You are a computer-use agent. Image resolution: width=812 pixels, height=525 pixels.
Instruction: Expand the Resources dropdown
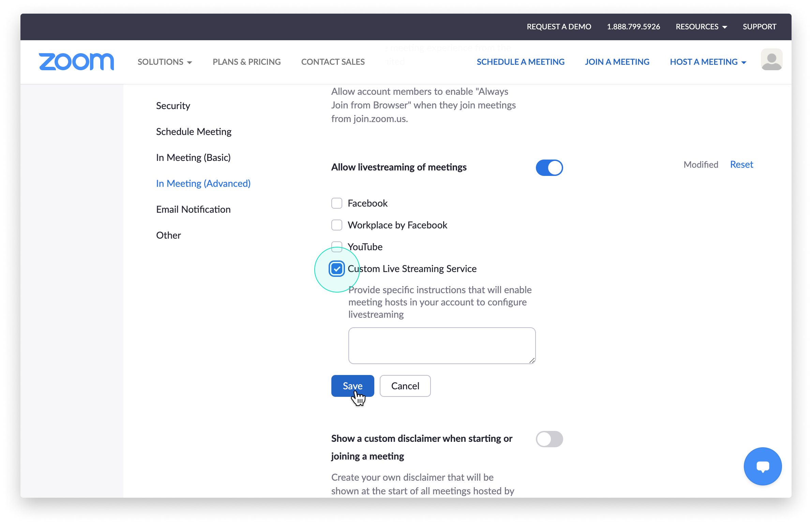[701, 27]
